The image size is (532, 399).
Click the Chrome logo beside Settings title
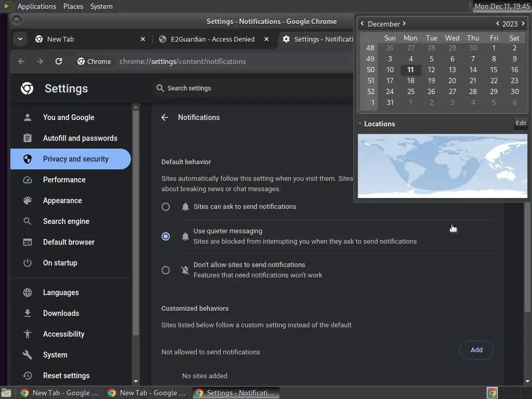coord(27,88)
